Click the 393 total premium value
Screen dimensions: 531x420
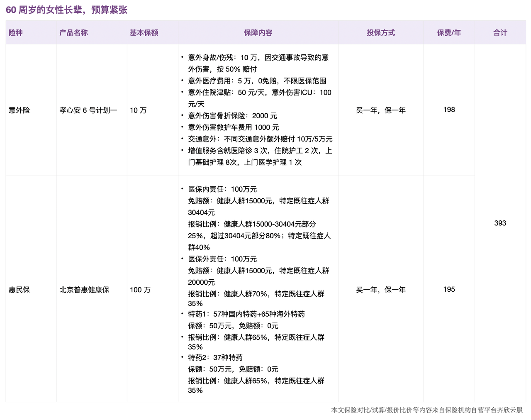[x=500, y=223]
